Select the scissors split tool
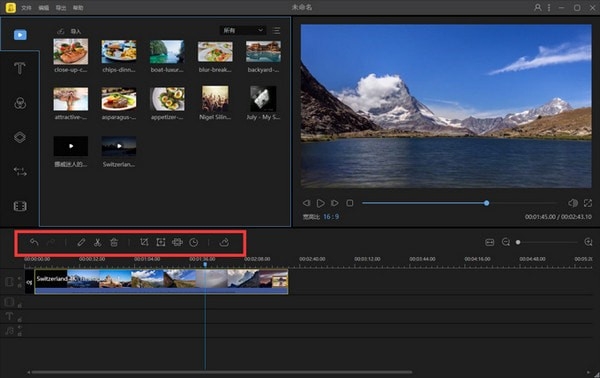The height and width of the screenshot is (378, 600). [97, 242]
